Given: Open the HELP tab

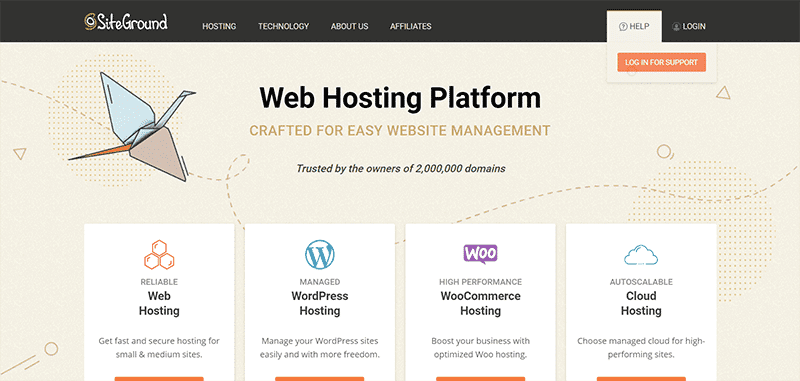Looking at the screenshot, I should click(x=634, y=26).
